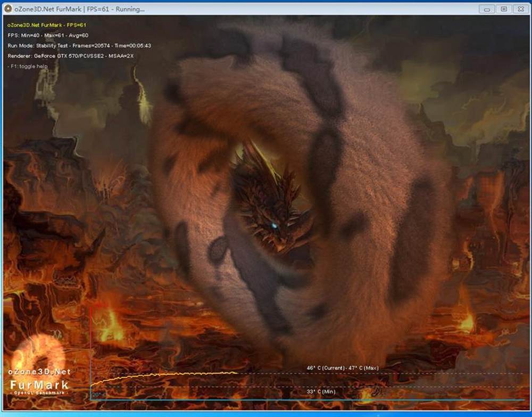Click the 'FPS: Min=40 - Max=61 - Avg=60' line
The image size is (532, 417).
(x=48, y=35)
